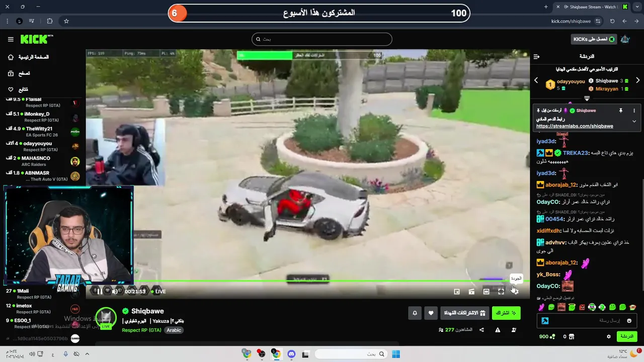Click Windows Start button on taskbar
644x362 pixels.
click(x=395, y=354)
